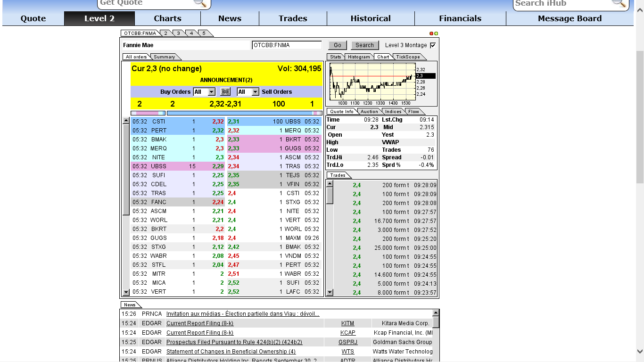Click the browser page scroll down arrow
The width and height of the screenshot is (644, 362).
coord(640,351)
